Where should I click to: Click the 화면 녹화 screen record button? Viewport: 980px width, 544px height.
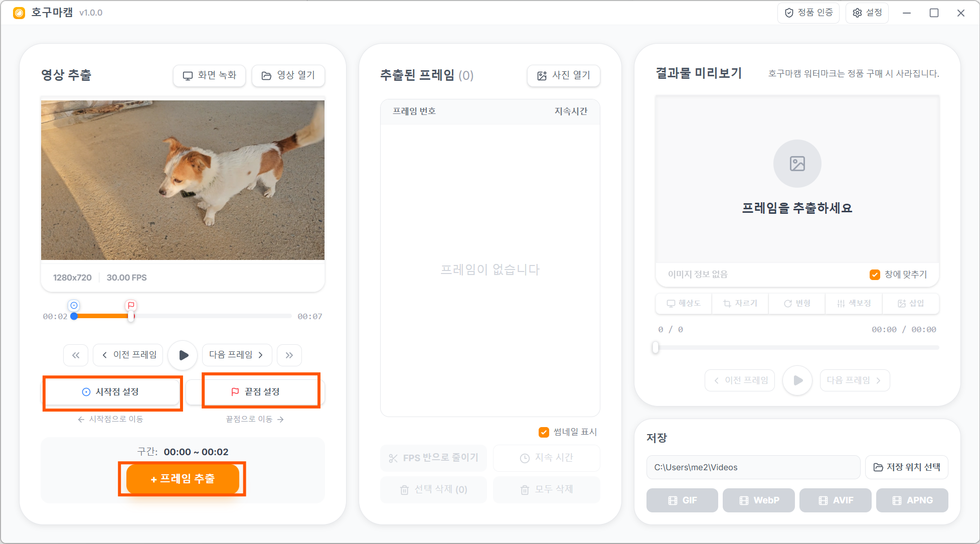point(209,76)
